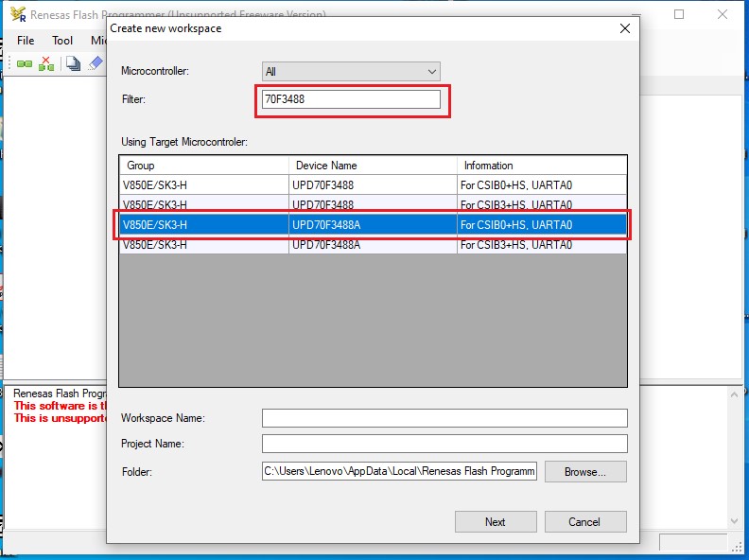The image size is (749, 560).
Task: Click the Disconnect from tool icon
Action: point(46,64)
